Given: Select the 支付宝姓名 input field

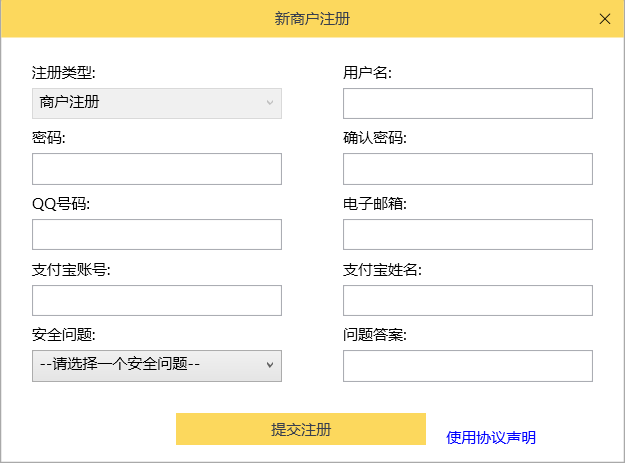Looking at the screenshot, I should point(467,300).
